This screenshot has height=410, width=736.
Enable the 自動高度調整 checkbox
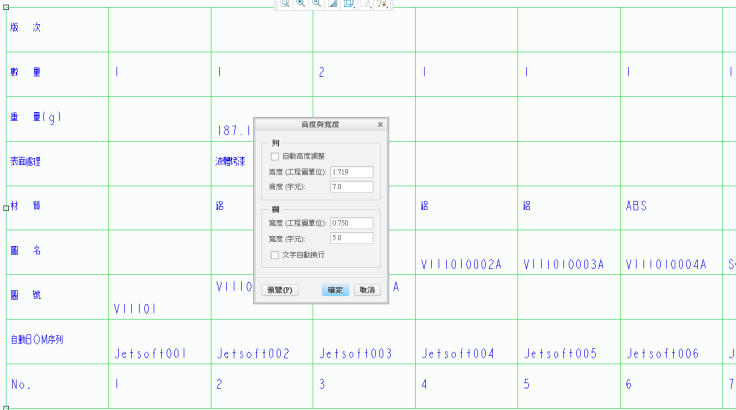click(275, 156)
